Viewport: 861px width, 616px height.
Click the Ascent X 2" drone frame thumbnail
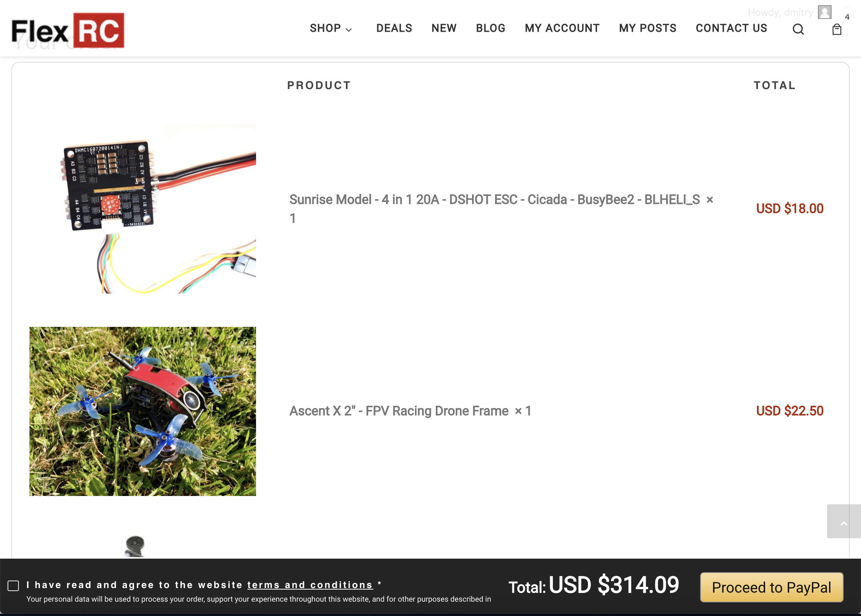pos(143,411)
